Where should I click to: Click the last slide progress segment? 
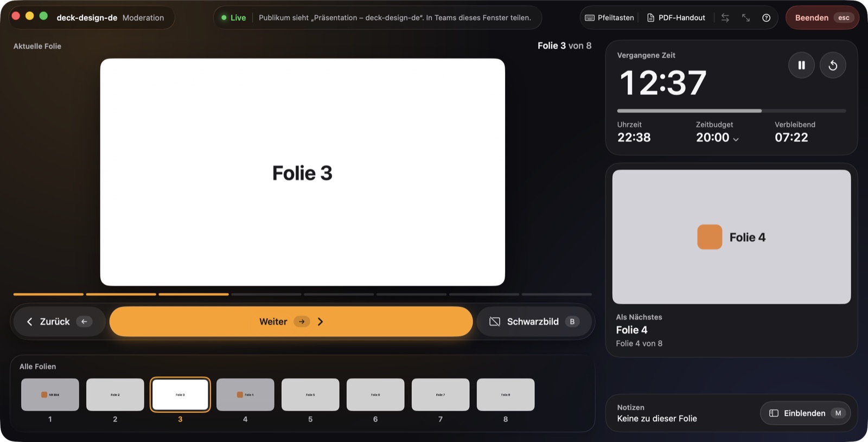click(x=557, y=294)
